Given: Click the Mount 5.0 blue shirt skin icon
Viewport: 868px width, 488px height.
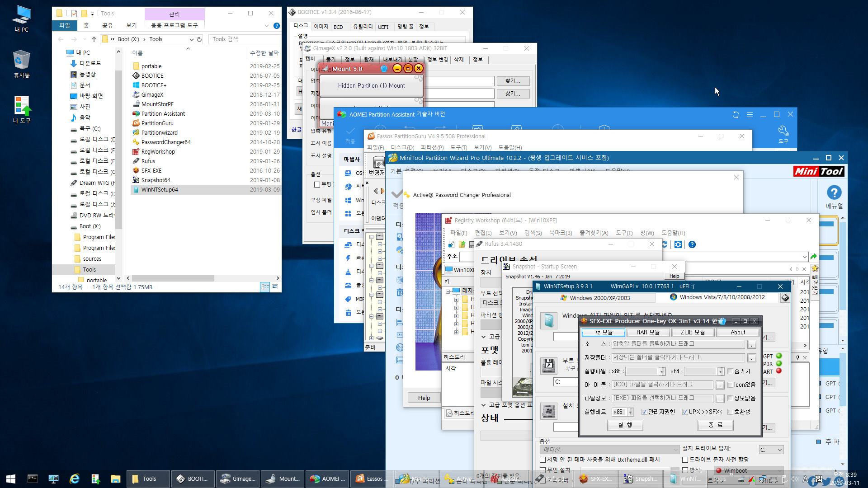Looking at the screenshot, I should (x=384, y=69).
